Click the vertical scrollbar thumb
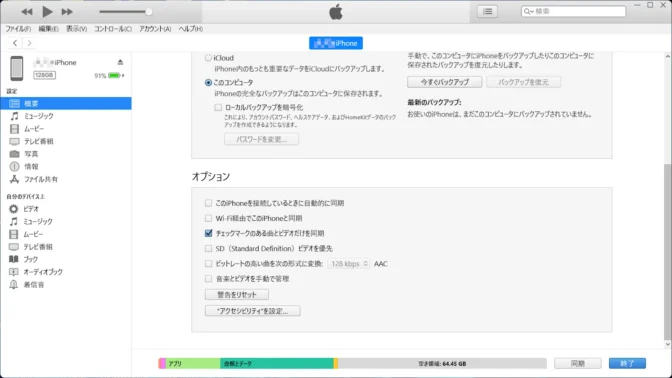Viewport: 672px width, 378px height. coord(667,251)
